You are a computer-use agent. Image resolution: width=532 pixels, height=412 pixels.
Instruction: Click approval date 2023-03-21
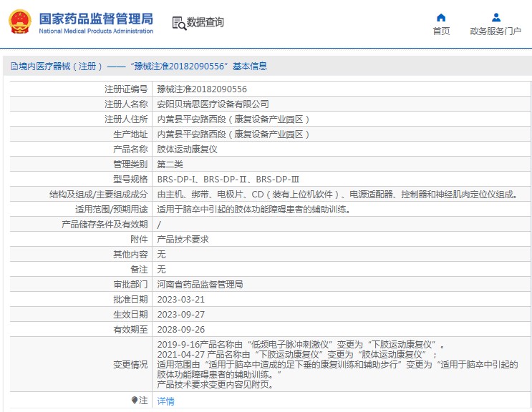point(181,300)
